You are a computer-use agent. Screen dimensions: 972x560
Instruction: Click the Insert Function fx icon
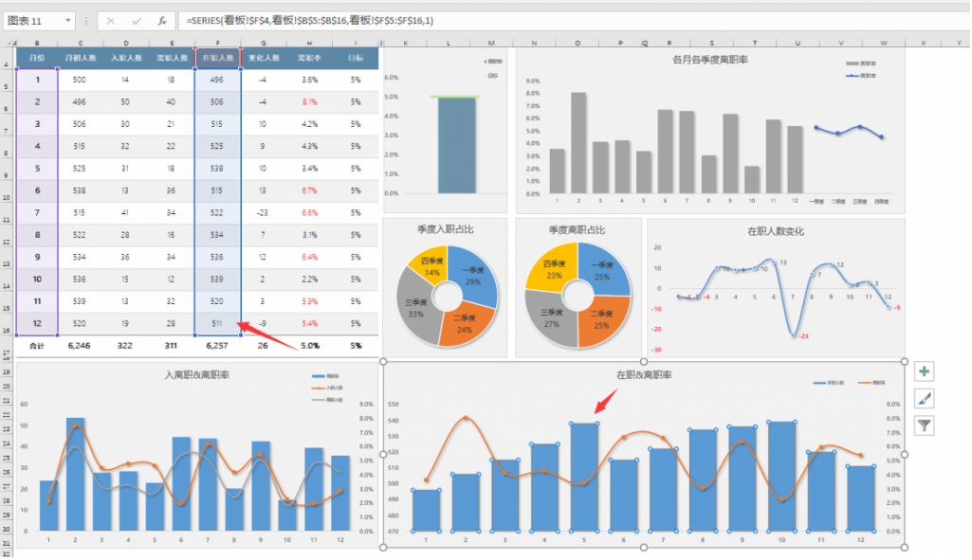click(162, 20)
